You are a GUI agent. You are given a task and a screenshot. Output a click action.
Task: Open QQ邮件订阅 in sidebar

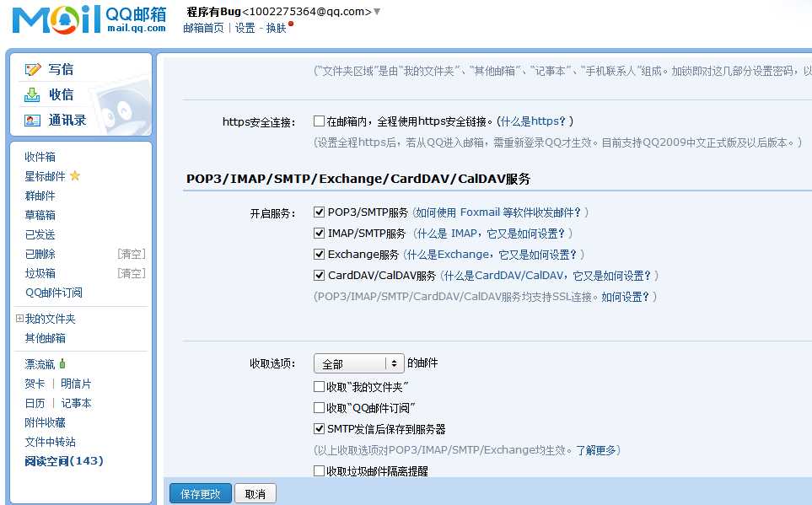click(x=54, y=293)
